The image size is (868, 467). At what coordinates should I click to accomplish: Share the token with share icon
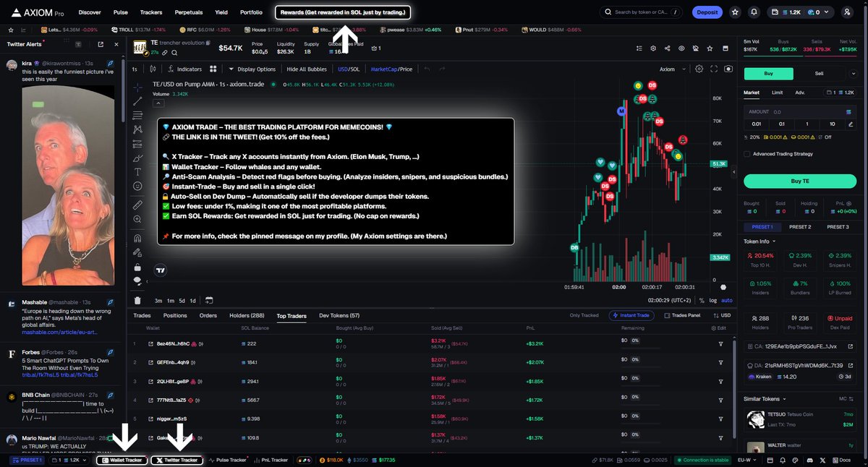pyautogui.click(x=666, y=48)
